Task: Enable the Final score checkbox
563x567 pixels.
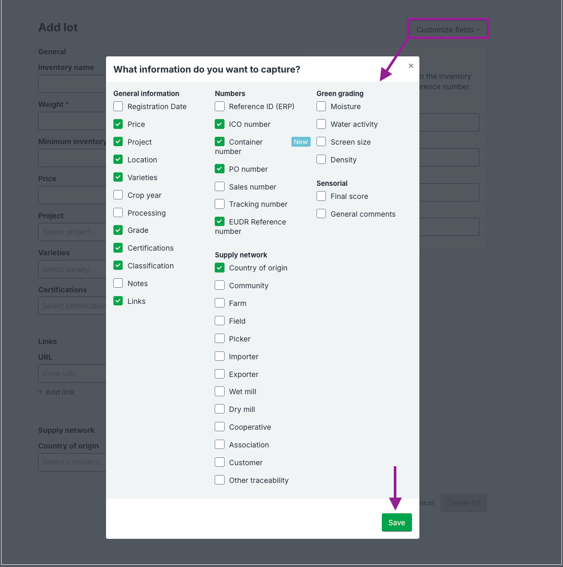Action: click(x=321, y=196)
